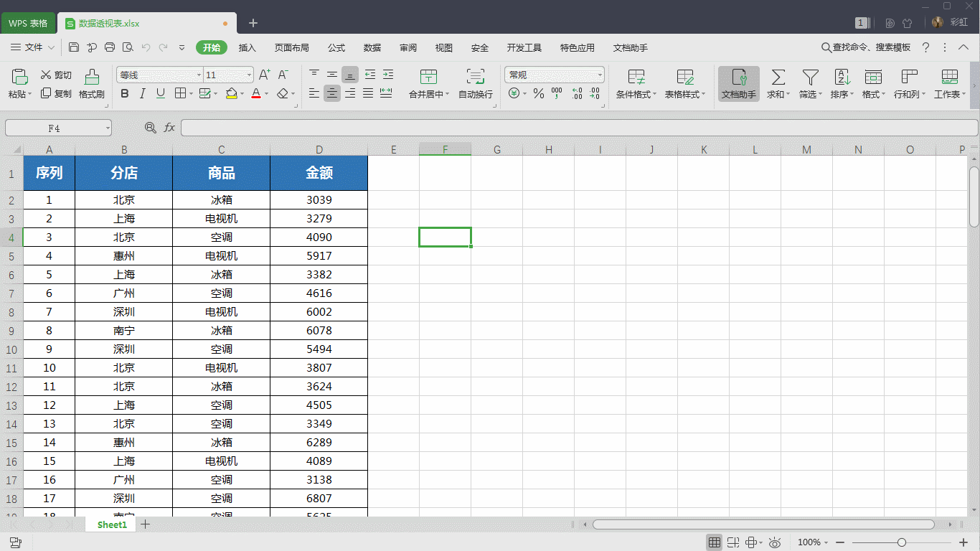Toggle bold formatting
This screenshot has width=980, height=551.
click(x=124, y=93)
